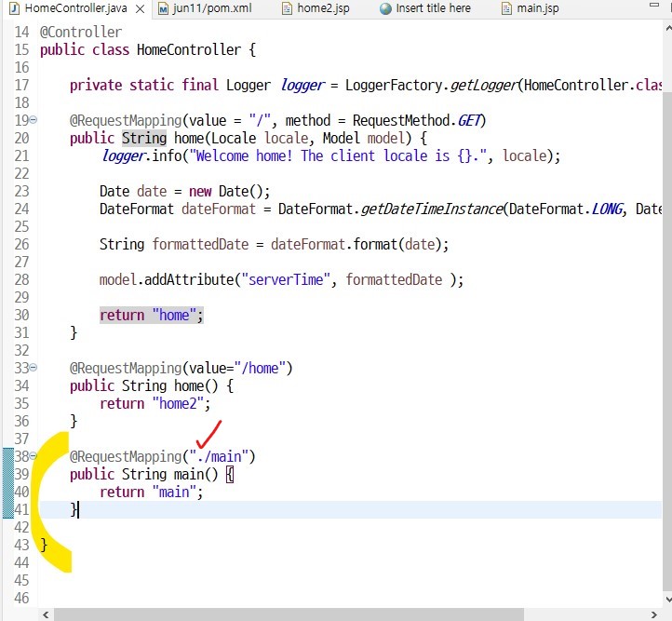Click the globe icon on Insert title here tab

[x=385, y=8]
